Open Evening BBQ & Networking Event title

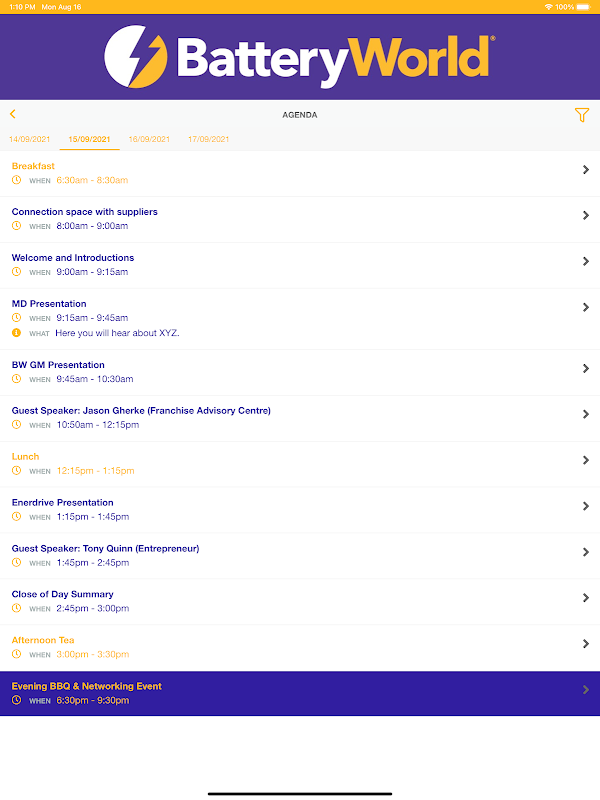[x=87, y=686]
